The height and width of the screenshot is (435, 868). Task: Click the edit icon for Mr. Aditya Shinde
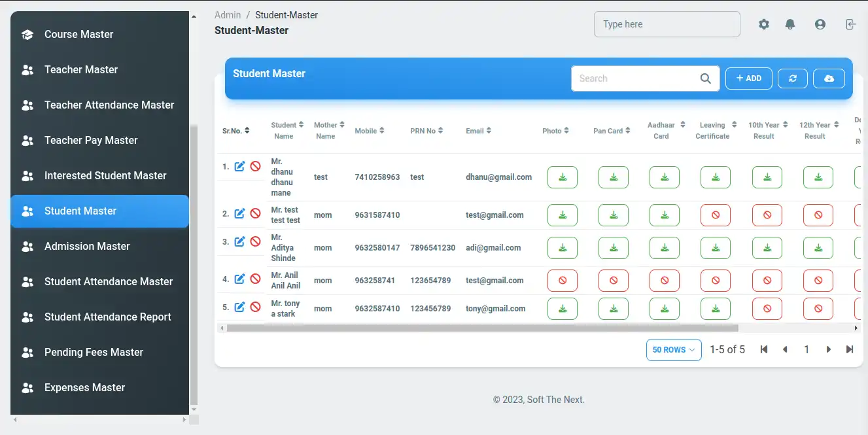point(239,242)
